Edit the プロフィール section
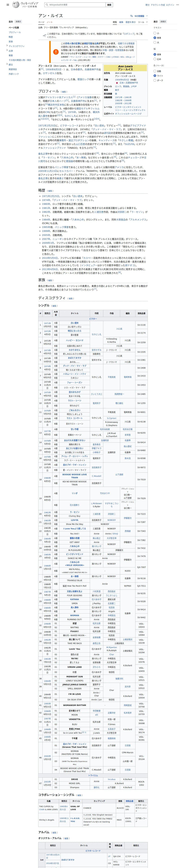The height and width of the screenshot is (868, 186). [64, 92]
